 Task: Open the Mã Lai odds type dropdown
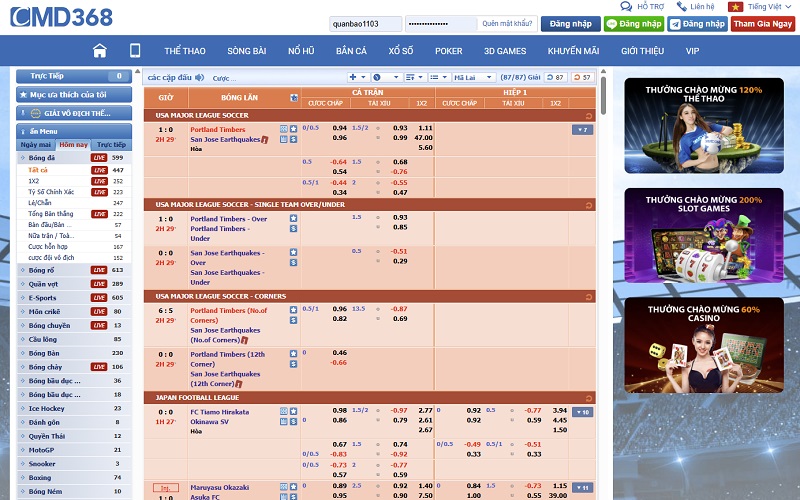(x=473, y=78)
